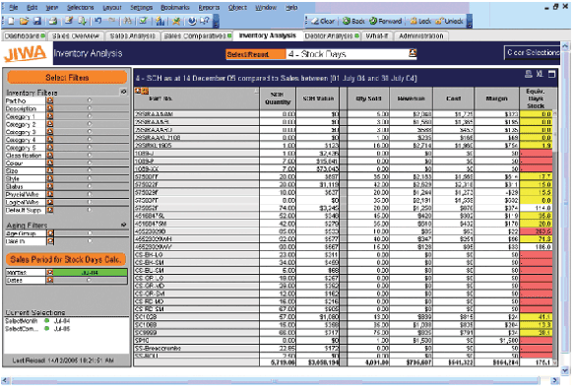Viewport: 574px width, 392px height.
Task: Clear Inventory Filters with eraser icon
Action: pos(123,92)
